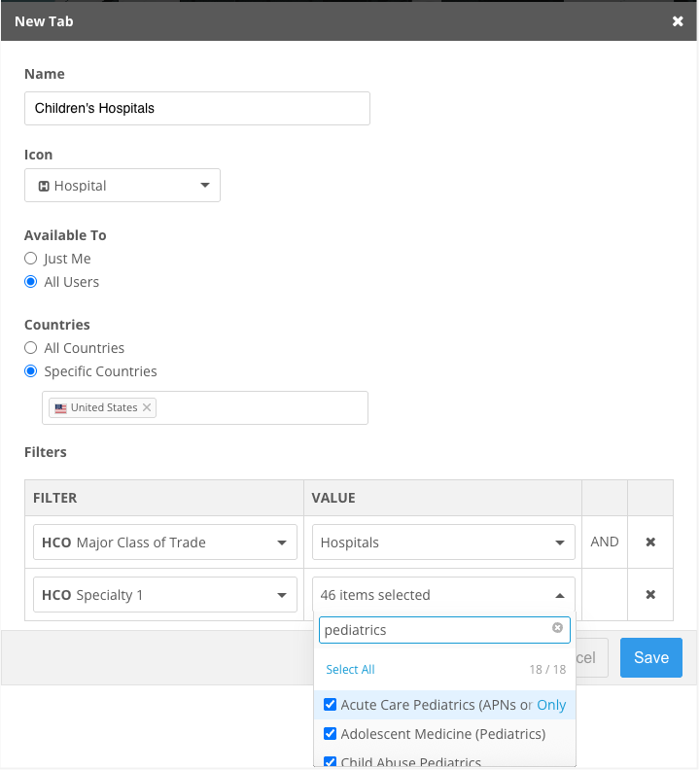Click Only next to Acute Care Pediatrics
Screen dimensions: 700x770
551,705
